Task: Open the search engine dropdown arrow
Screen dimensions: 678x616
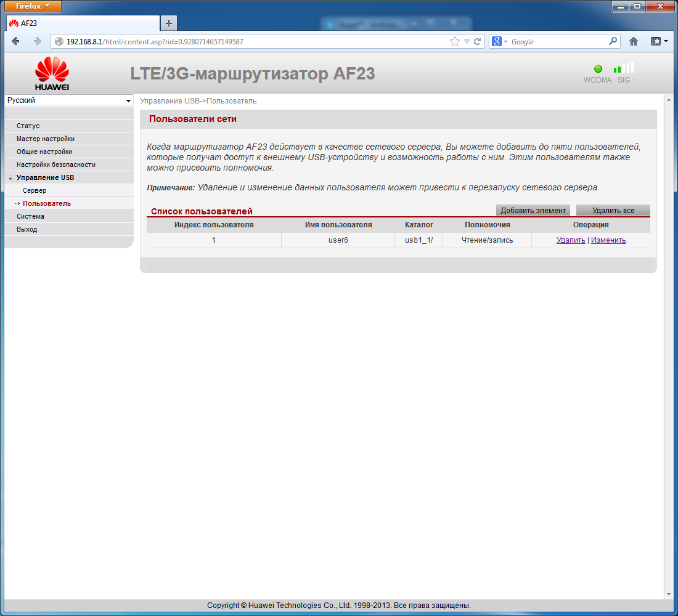Action: (x=505, y=41)
